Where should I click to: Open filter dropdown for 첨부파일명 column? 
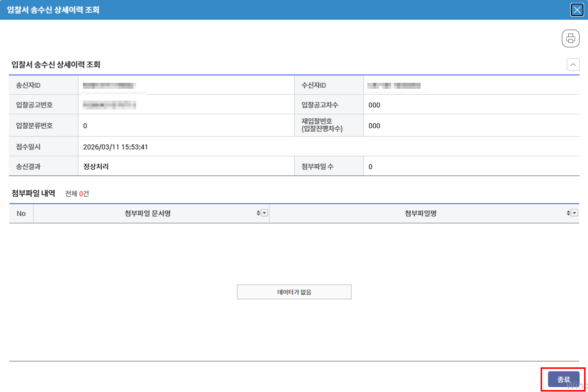point(575,213)
